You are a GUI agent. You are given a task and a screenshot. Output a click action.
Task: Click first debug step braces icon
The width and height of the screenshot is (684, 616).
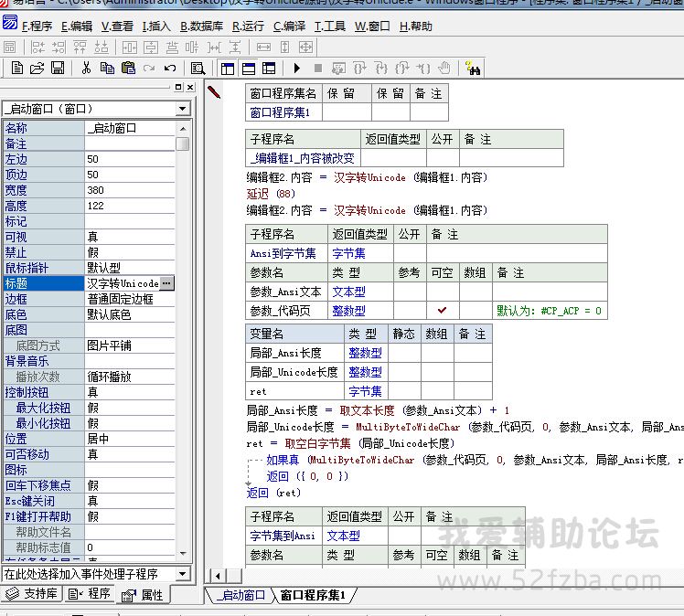[x=360, y=69]
